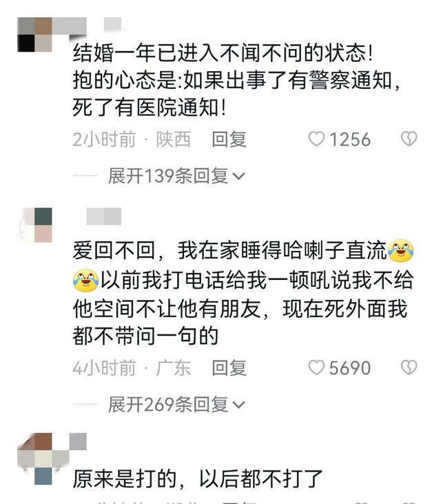Image resolution: width=441 pixels, height=504 pixels.
Task: Expand 展开139条回复 replies
Action: (x=176, y=176)
